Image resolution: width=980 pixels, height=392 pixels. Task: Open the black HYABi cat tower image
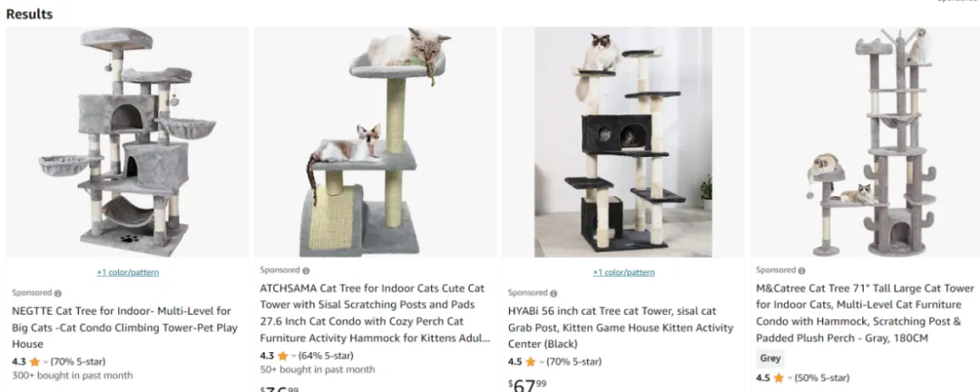click(623, 142)
